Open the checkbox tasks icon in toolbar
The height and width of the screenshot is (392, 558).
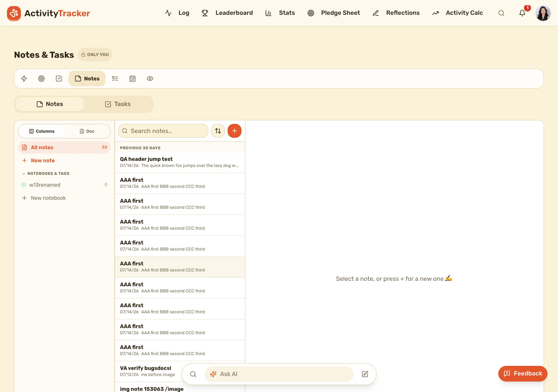click(x=59, y=79)
